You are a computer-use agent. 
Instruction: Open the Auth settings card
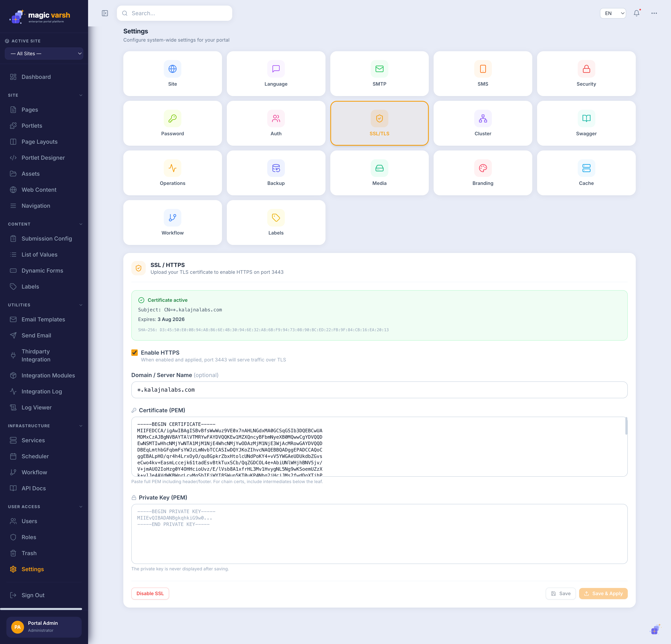(x=276, y=123)
